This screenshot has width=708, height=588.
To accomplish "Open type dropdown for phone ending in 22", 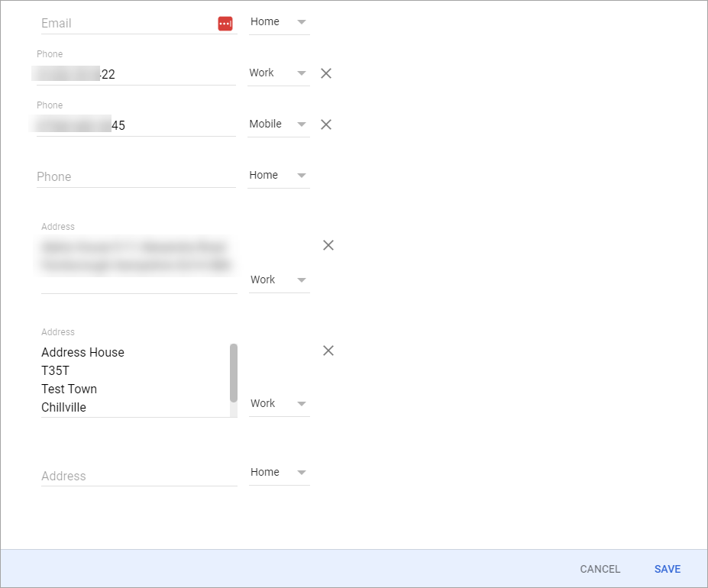I will tap(278, 73).
